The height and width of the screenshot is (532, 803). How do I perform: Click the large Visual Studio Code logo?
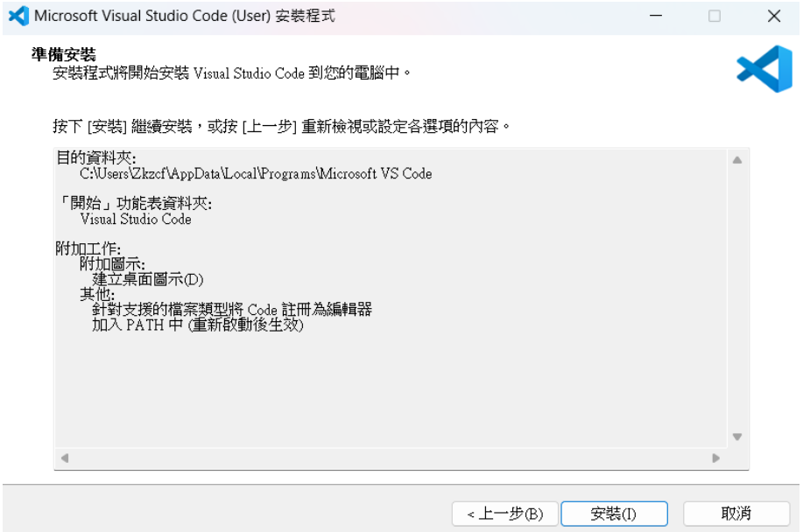tap(764, 69)
